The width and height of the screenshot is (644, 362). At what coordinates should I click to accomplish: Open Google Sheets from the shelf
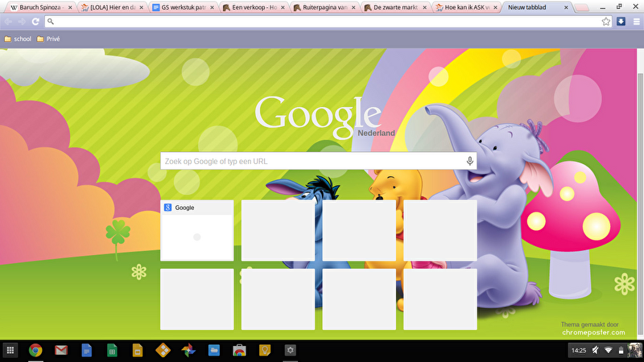(112, 350)
